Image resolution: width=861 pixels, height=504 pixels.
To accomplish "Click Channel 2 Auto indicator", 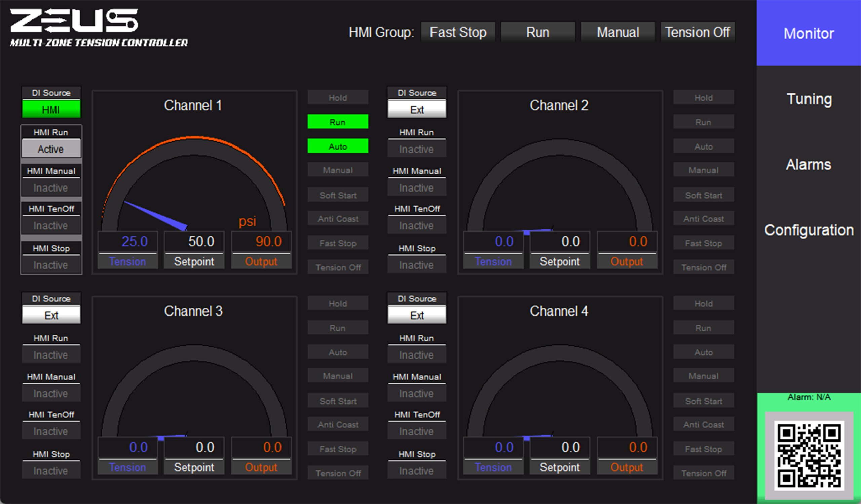I will 704,146.
